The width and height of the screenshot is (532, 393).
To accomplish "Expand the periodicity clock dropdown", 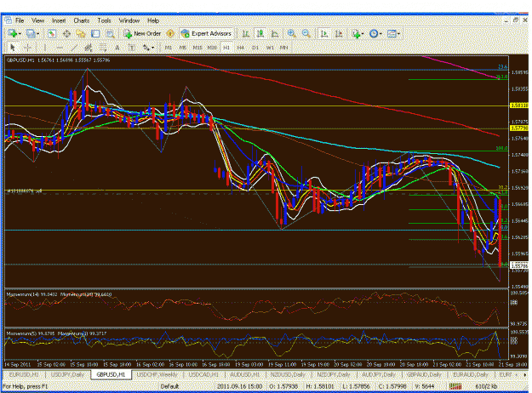I will [380, 33].
